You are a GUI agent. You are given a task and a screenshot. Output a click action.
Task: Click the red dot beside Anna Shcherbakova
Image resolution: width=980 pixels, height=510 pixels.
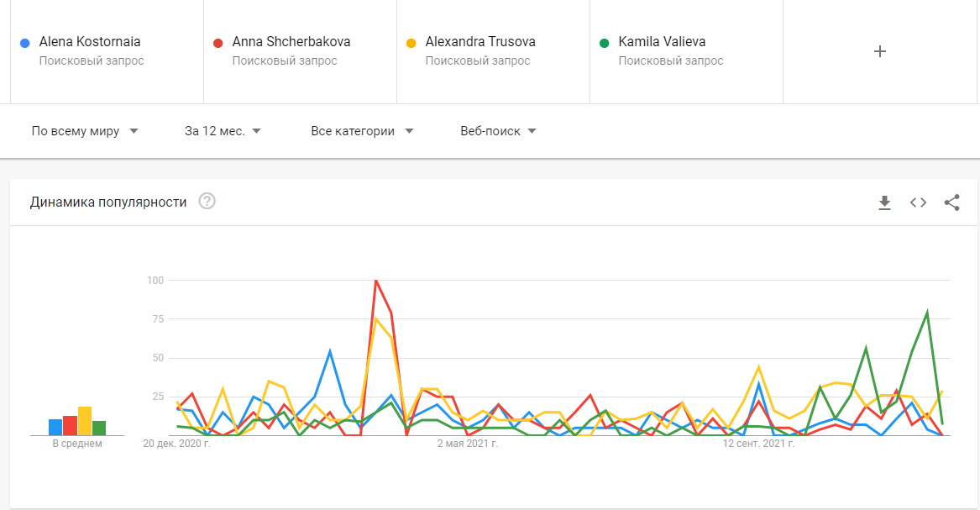(217, 42)
